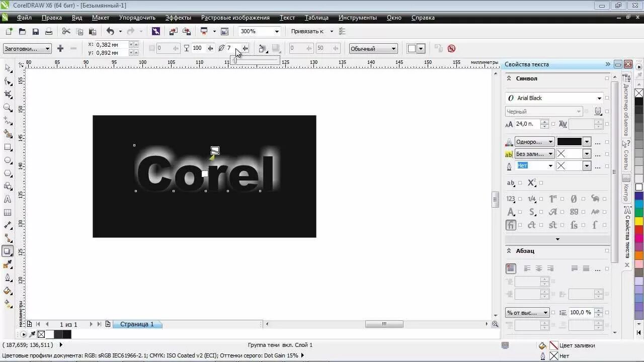This screenshot has height=362, width=644.
Task: Open the Однородная fill type dropdown
Action: point(534,142)
